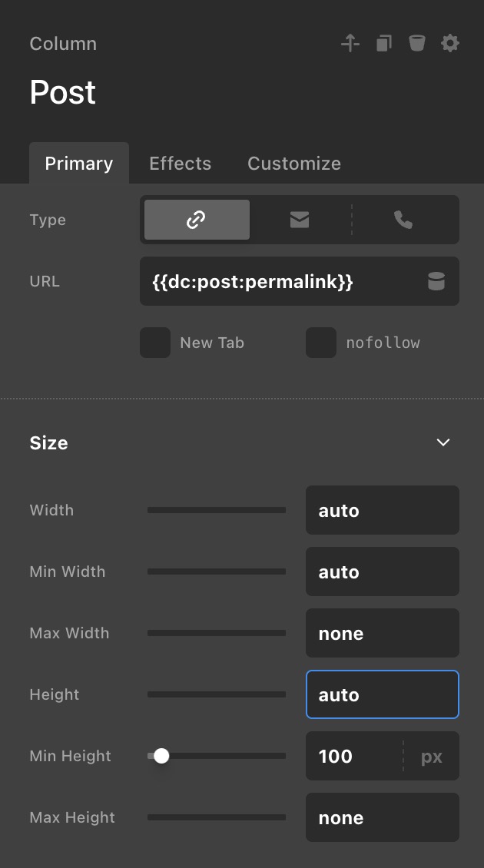Screen dimensions: 484x868
Task: Open the Column settings gear
Action: coord(450,44)
